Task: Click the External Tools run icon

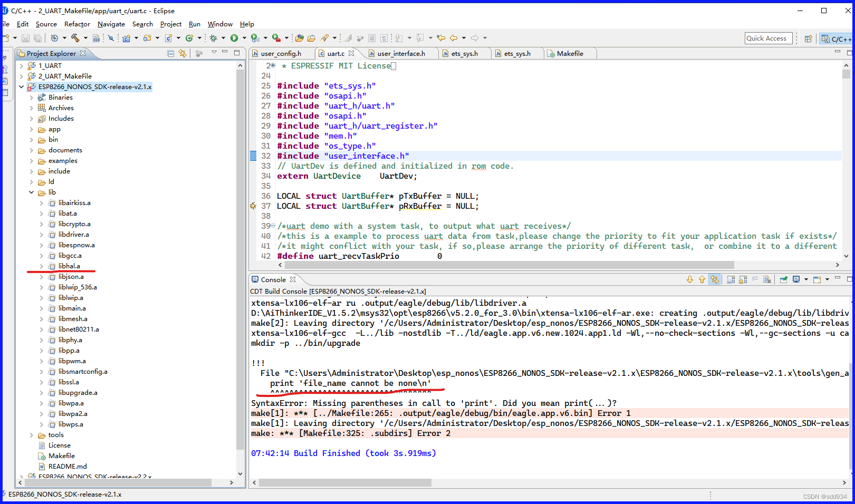Action: (276, 38)
